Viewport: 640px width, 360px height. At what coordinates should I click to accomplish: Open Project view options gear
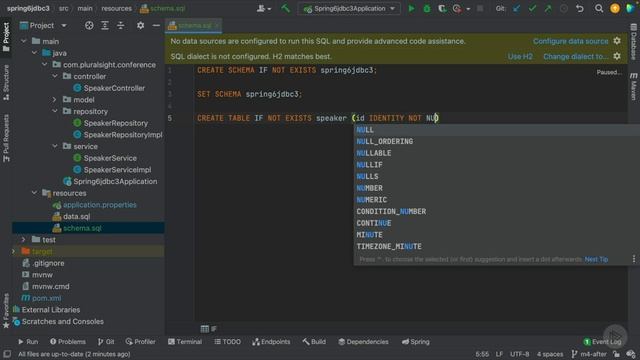tap(140, 25)
